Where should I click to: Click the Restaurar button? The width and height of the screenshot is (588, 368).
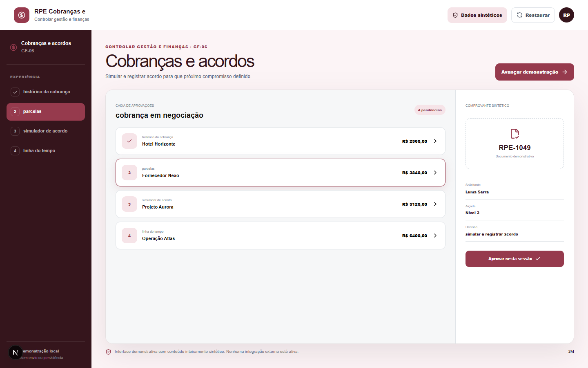[533, 15]
